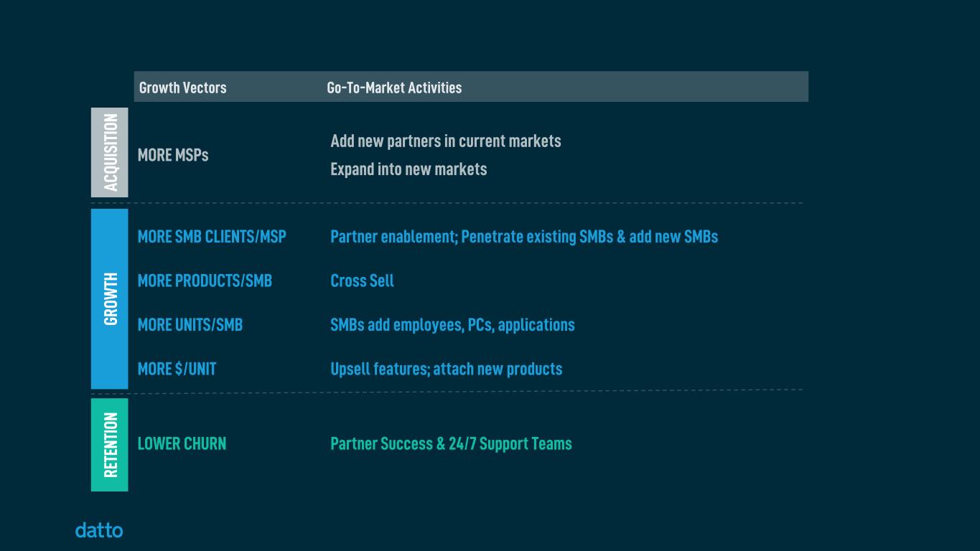
Task: Select MORE SMB CLIENTS/MSP row label
Action: [212, 237]
